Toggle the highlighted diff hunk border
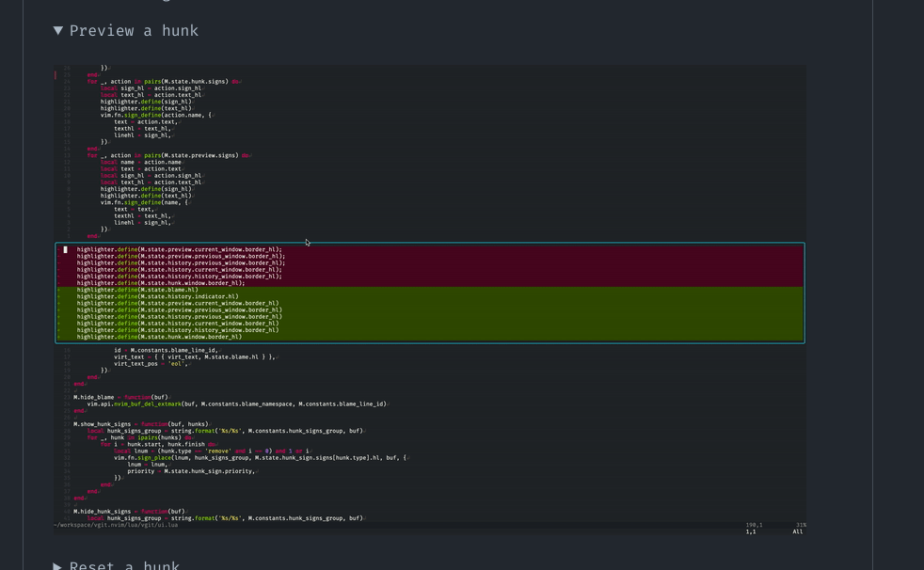924x570 pixels. coord(430,245)
